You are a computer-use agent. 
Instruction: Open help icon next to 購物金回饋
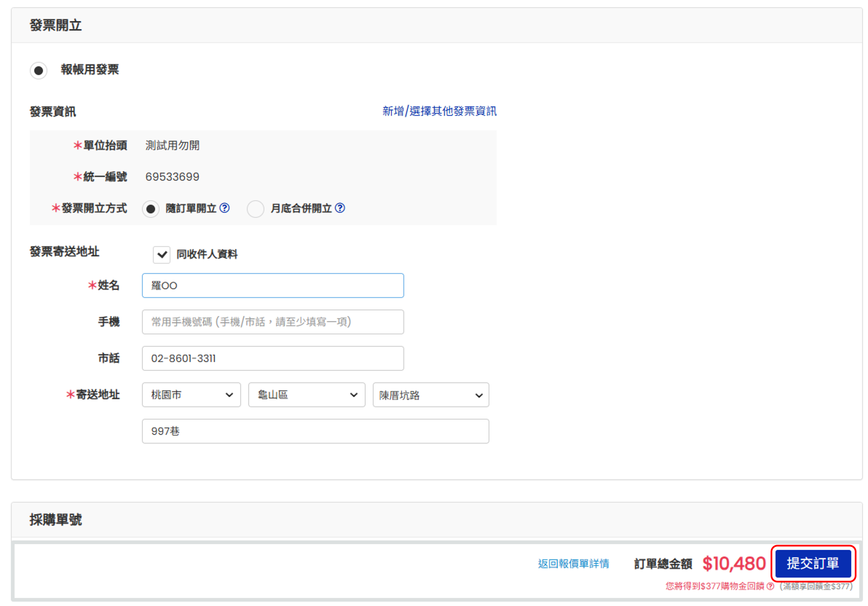[x=770, y=586]
